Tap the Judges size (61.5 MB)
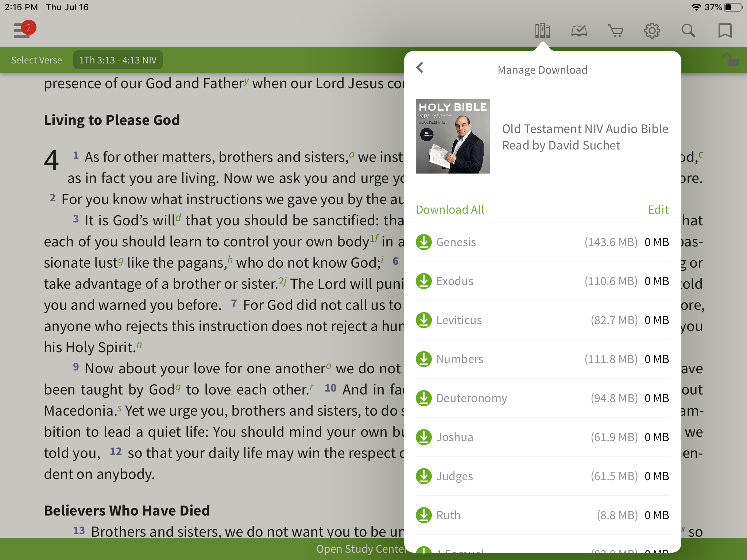 click(614, 476)
